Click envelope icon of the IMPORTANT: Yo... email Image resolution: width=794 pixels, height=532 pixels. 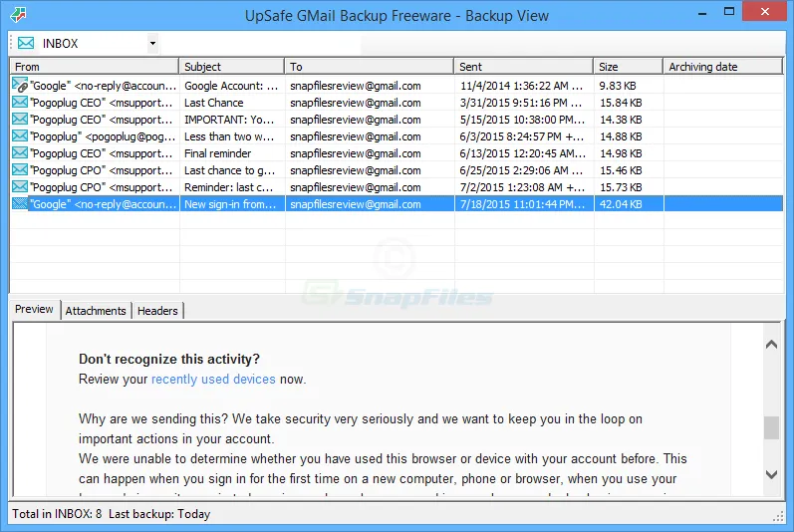click(x=20, y=119)
